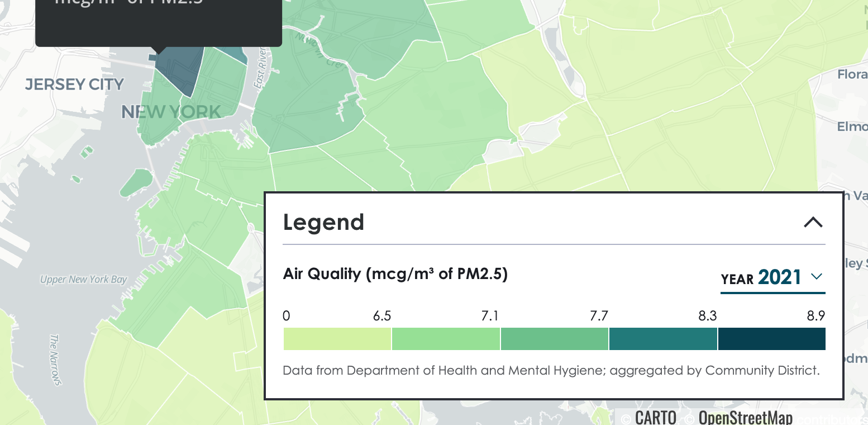Open the OpenStreetMap attribution link
This screenshot has width=868, height=425.
point(745,417)
